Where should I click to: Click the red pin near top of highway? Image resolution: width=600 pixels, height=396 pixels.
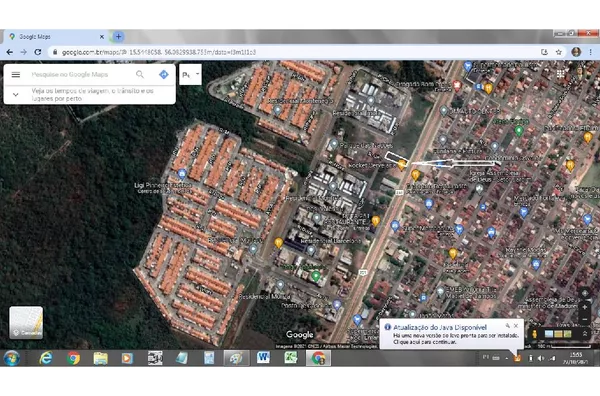point(457,86)
